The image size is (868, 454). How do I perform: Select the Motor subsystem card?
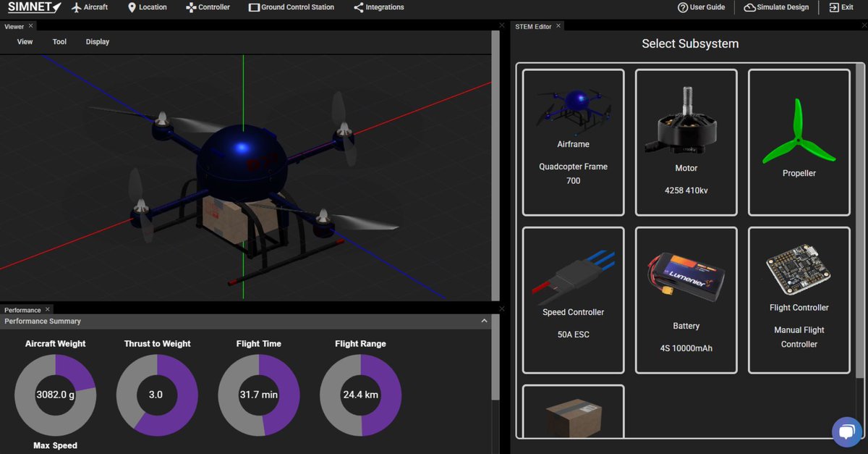[x=686, y=142]
